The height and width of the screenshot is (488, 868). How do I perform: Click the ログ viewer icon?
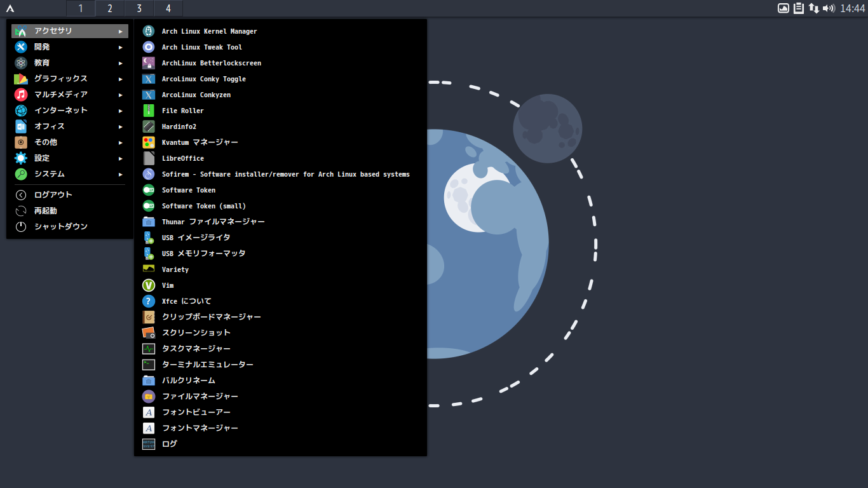149,444
